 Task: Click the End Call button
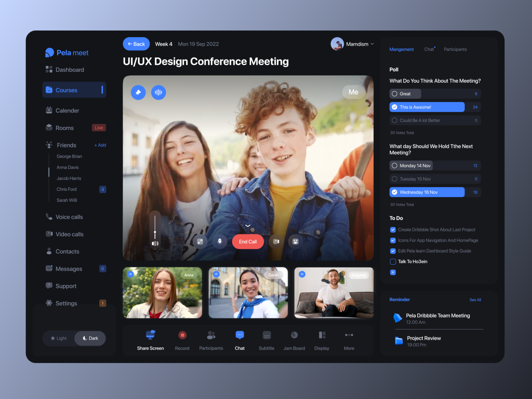click(248, 242)
